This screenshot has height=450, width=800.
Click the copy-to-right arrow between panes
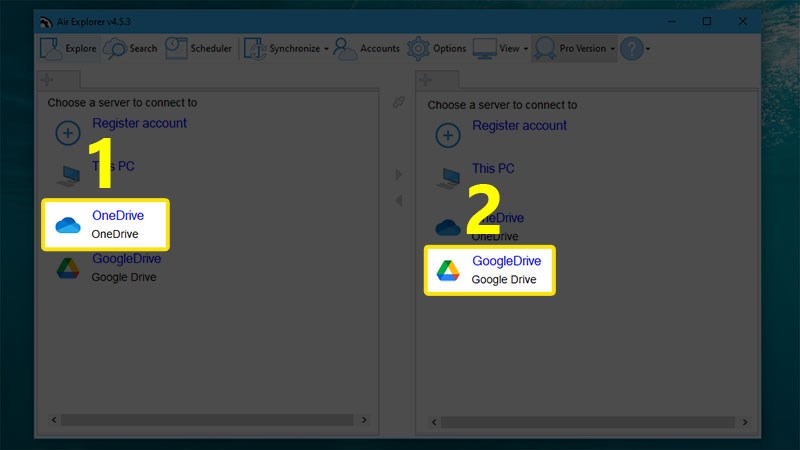(398, 174)
